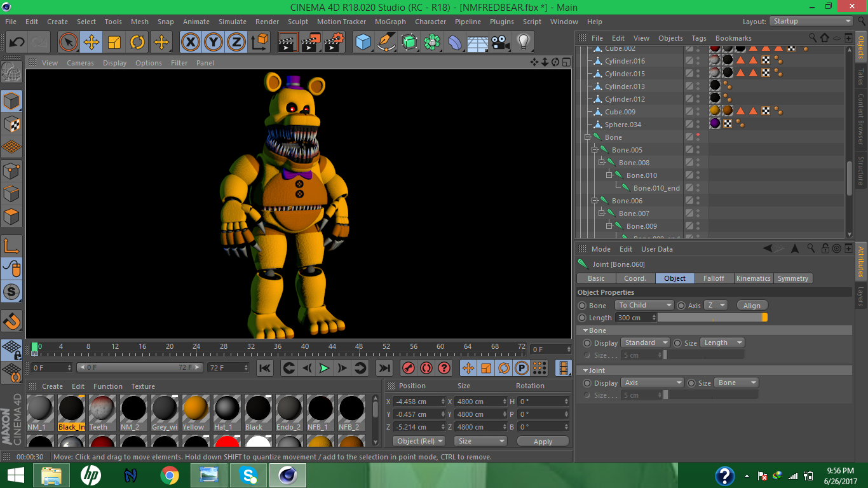Click Record Active Objects button

(x=409, y=368)
